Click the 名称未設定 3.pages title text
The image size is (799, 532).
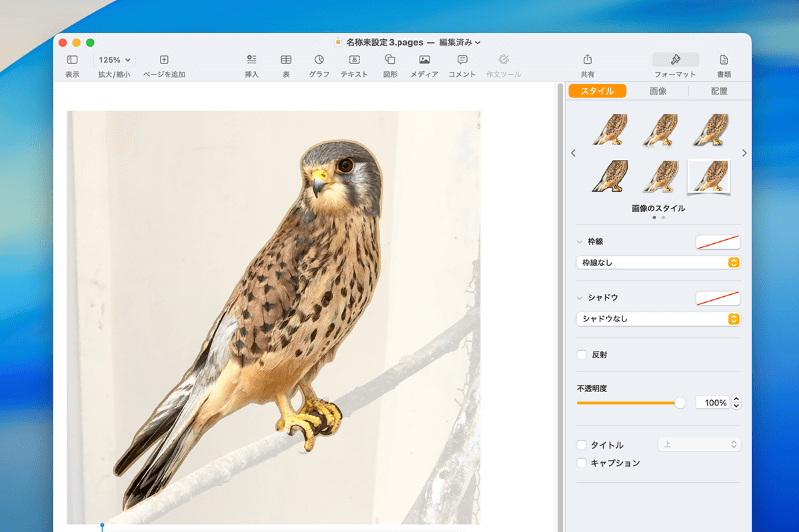coord(385,42)
